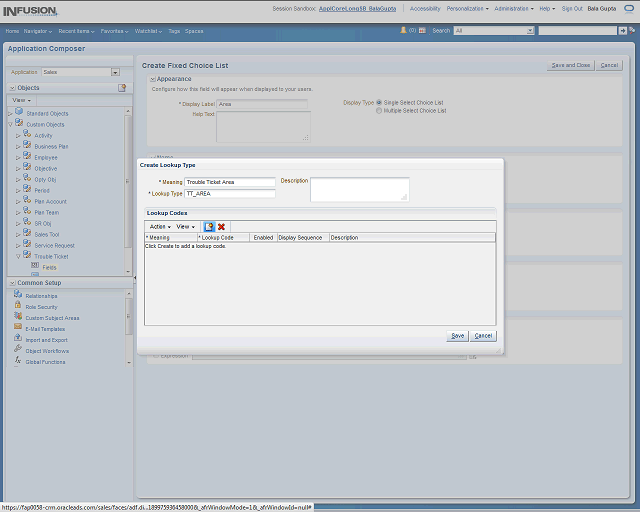
Task: Expand the Trouble Ticket tree node
Action: click(x=19, y=256)
